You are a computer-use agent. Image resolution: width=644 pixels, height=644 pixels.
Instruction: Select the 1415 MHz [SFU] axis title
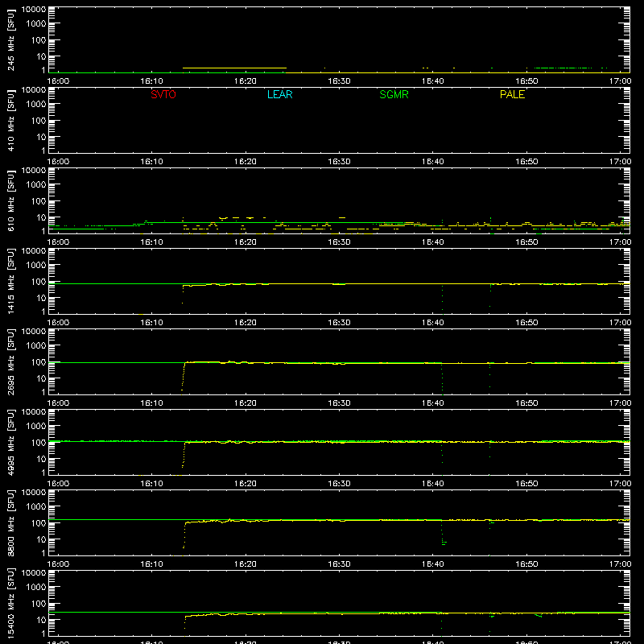tap(11, 282)
